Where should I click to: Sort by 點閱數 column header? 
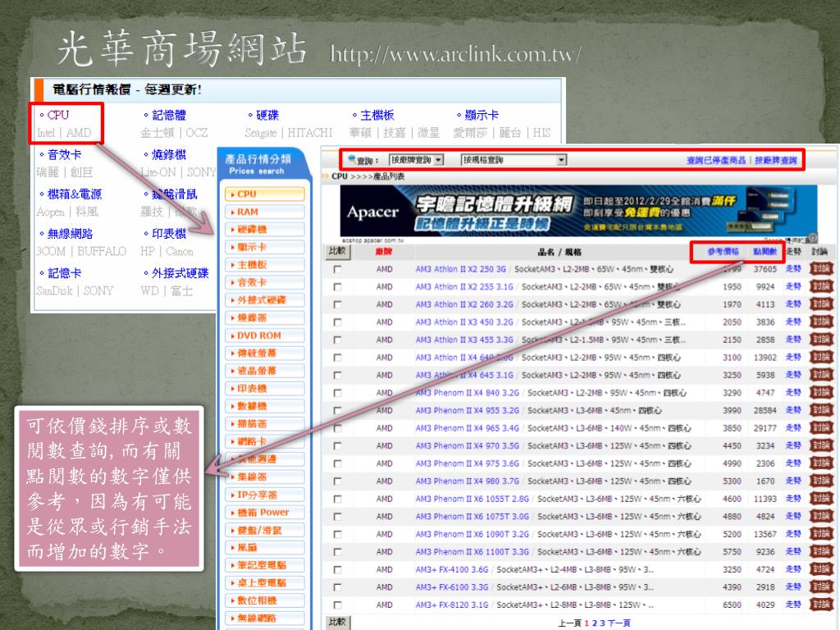pyautogui.click(x=765, y=251)
